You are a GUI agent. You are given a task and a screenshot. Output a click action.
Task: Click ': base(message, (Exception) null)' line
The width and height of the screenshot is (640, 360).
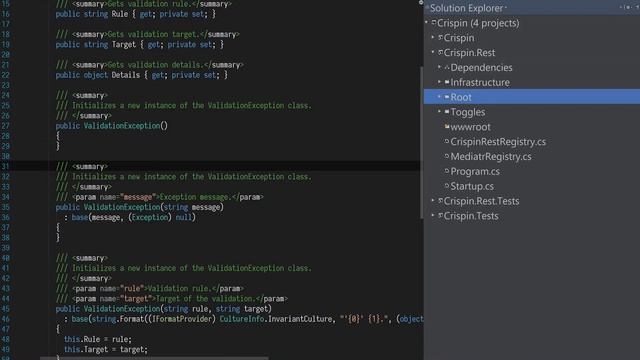(x=130, y=218)
